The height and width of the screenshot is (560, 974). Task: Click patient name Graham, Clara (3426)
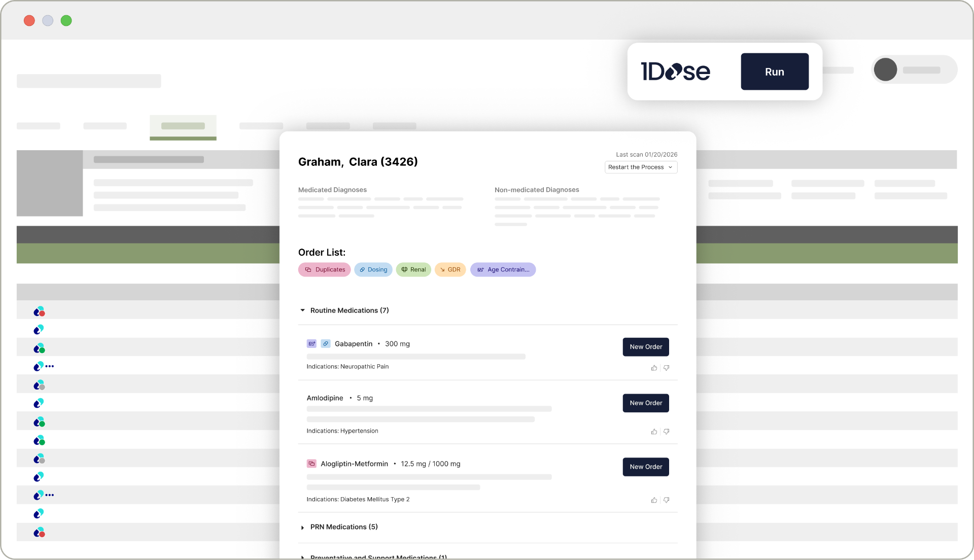(358, 162)
